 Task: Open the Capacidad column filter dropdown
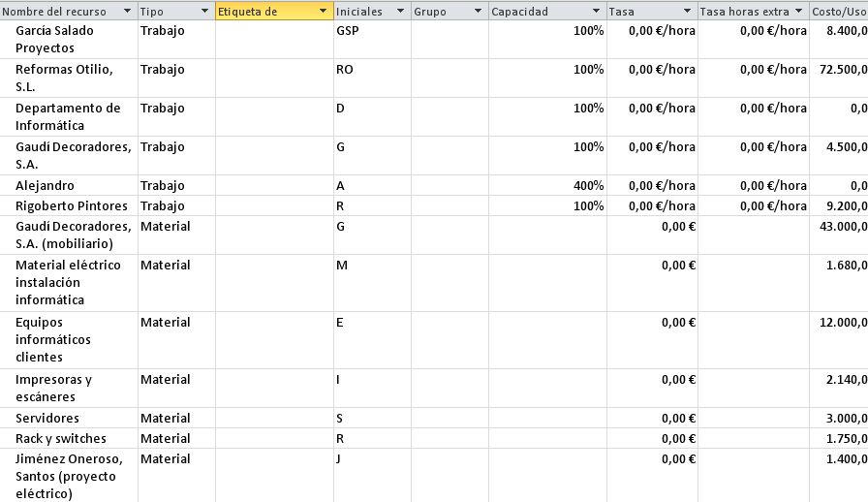pyautogui.click(x=595, y=12)
